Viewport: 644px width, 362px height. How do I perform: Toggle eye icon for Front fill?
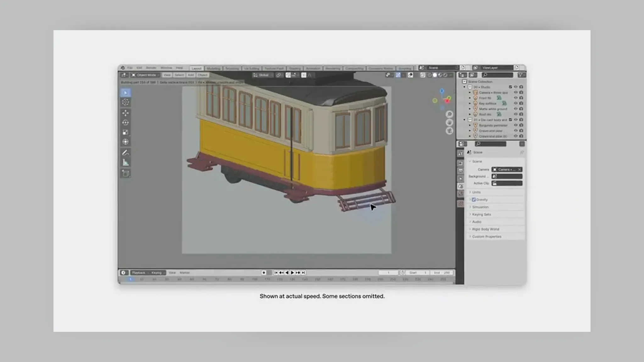pos(516,98)
